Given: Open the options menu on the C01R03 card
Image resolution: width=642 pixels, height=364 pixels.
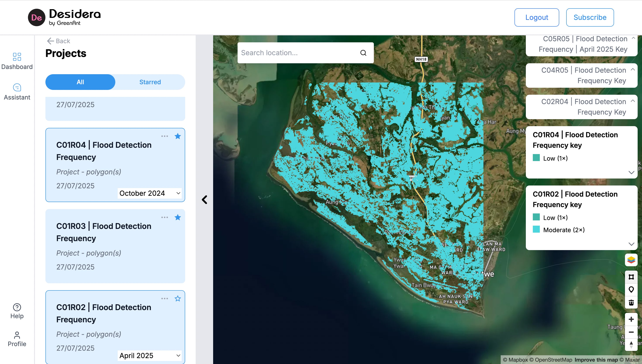Looking at the screenshot, I should (x=165, y=217).
